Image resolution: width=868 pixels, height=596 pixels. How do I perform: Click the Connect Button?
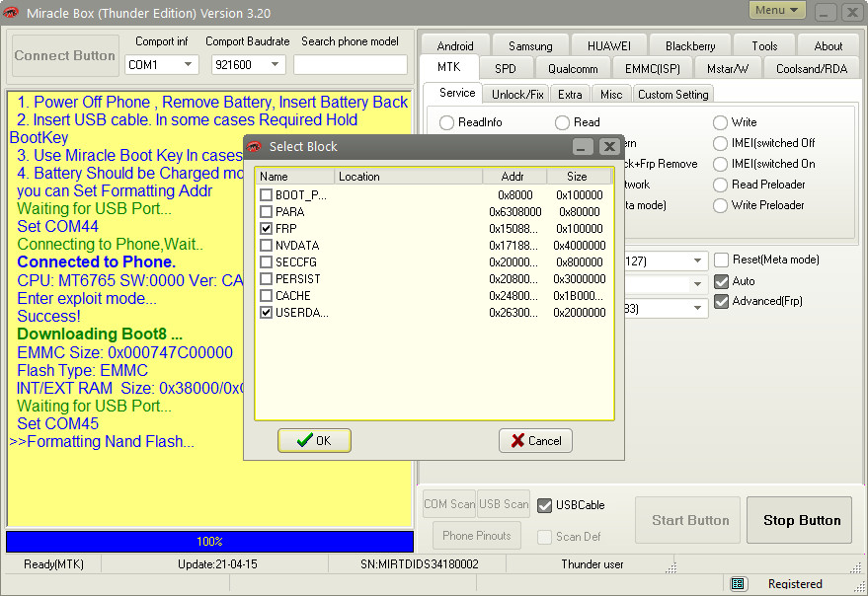65,55
